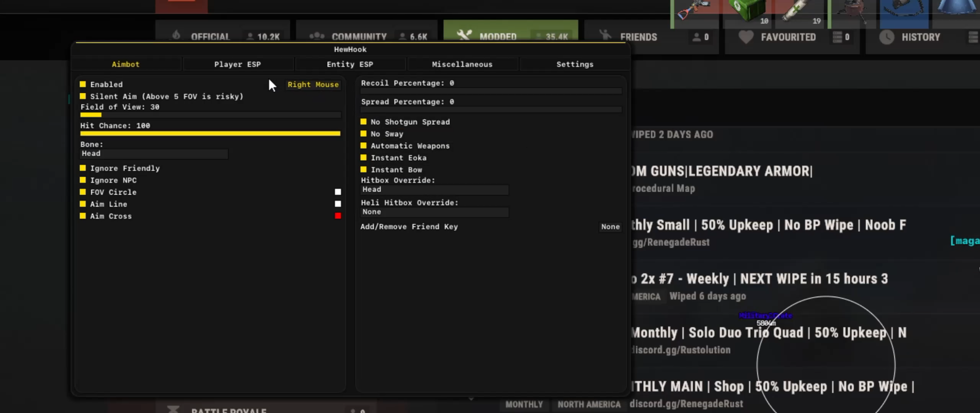Switch to the Aimbot tab

(x=126, y=64)
